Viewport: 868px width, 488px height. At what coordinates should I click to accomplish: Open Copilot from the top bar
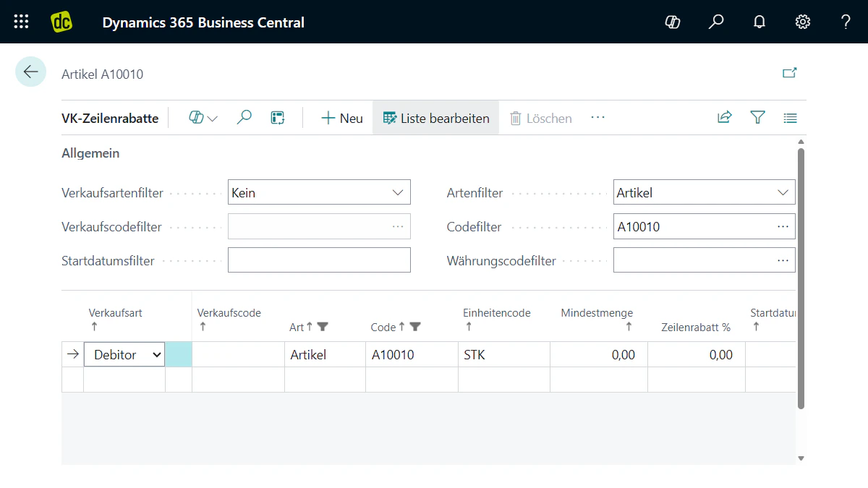click(x=673, y=22)
